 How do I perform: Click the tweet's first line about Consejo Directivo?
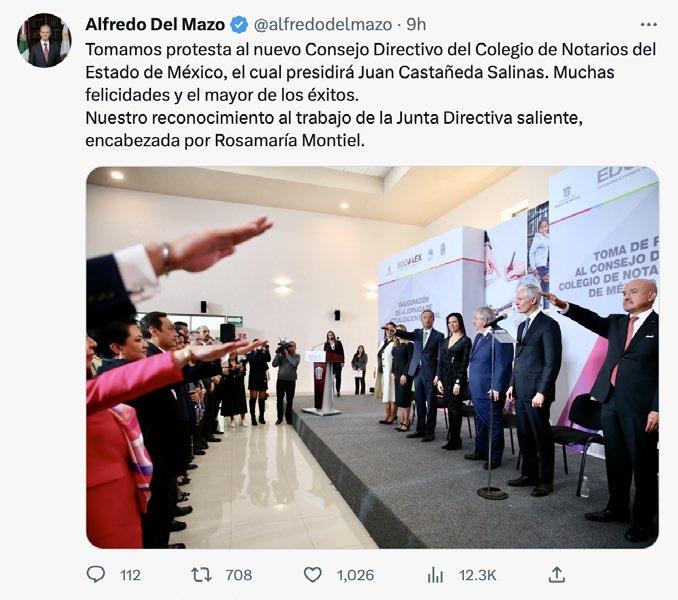(371, 50)
